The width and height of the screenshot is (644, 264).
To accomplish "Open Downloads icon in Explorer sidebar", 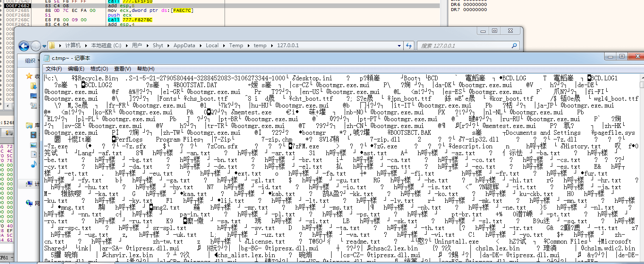I will pos(34,86).
